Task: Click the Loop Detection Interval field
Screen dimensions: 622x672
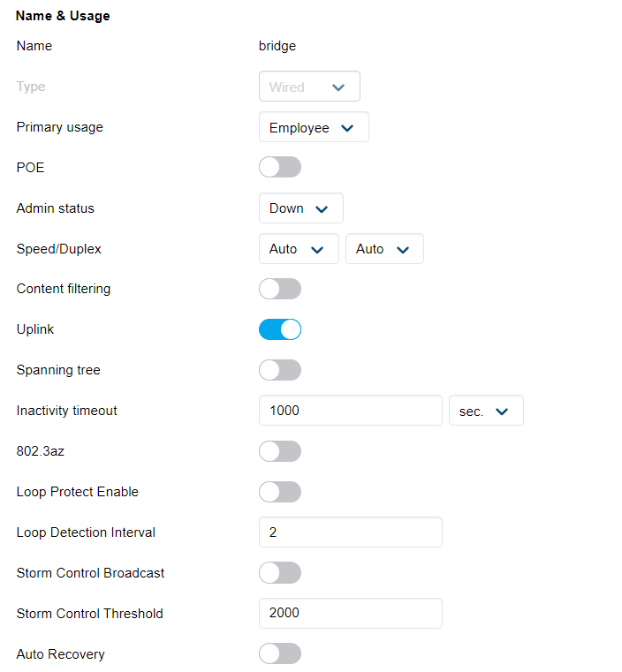Action: click(x=350, y=532)
